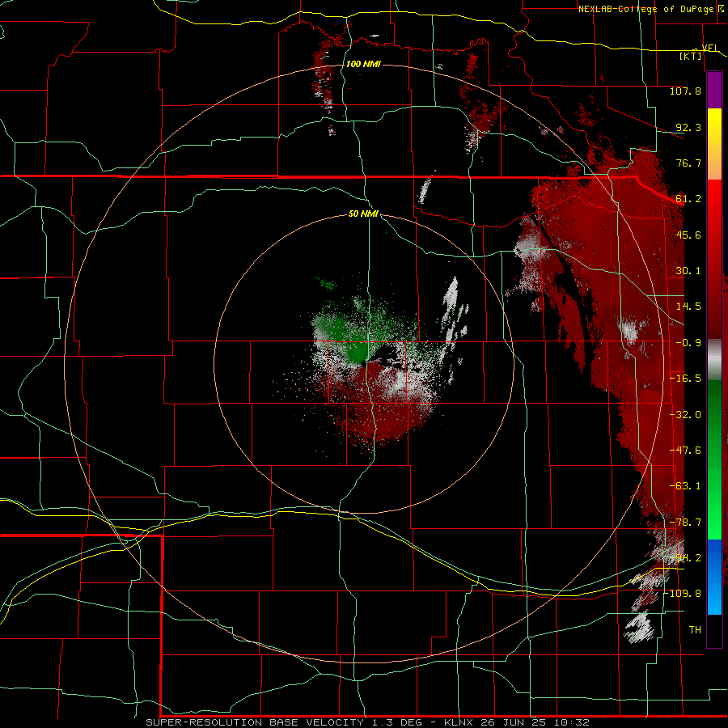This screenshot has width=728, height=728.
Task: Select the 92.3 velocity scale value
Action: [x=688, y=127]
